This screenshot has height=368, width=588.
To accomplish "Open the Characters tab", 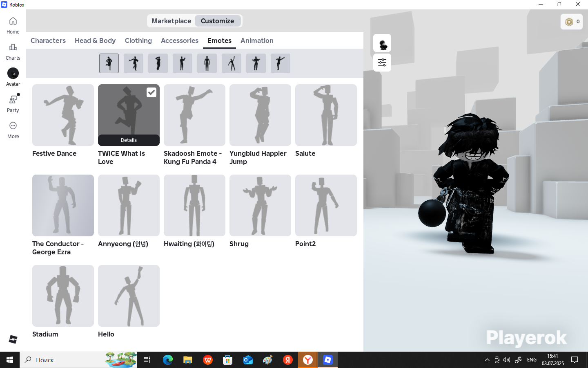I will click(x=48, y=40).
